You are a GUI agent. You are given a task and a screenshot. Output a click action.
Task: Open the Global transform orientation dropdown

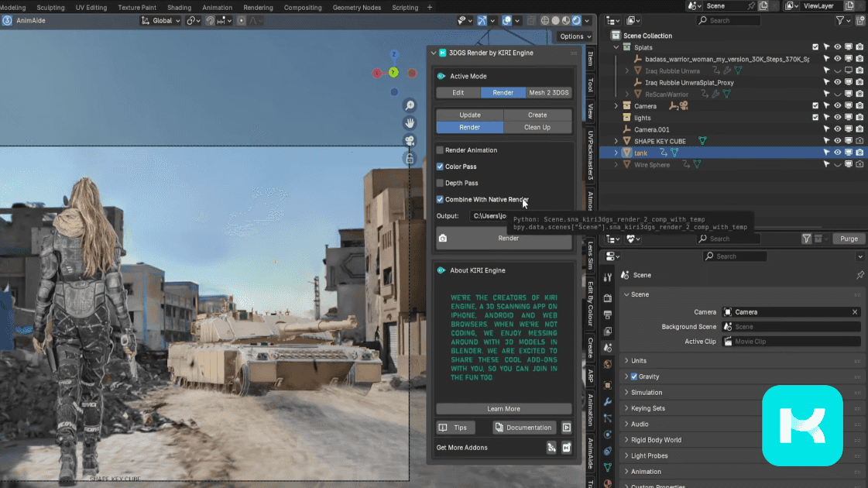coord(161,20)
